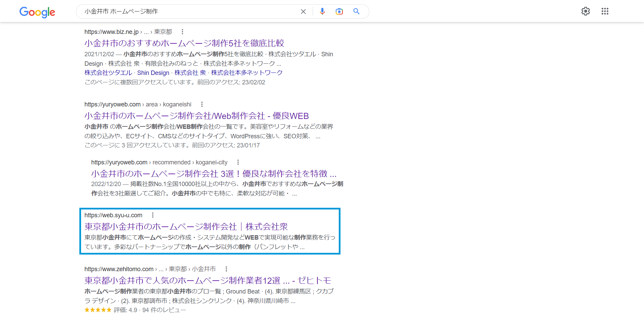Visit the breadcrumb path yuryoweb.com › area › koganeishi
The height and width of the screenshot is (323, 644).
point(137,104)
